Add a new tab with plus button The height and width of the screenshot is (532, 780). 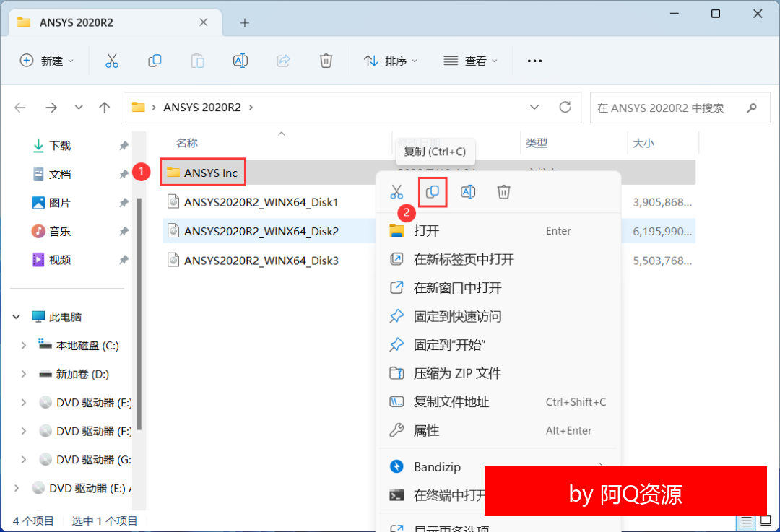[245, 22]
